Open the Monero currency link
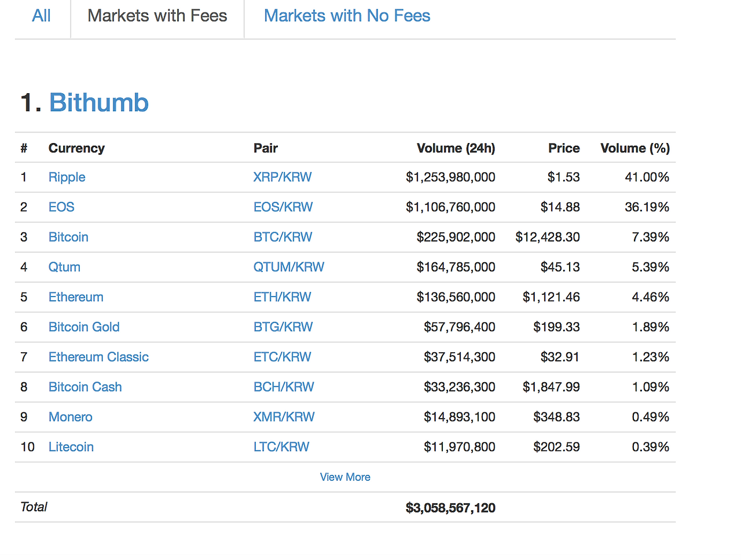Viewport: 741px width, 560px height. point(71,418)
